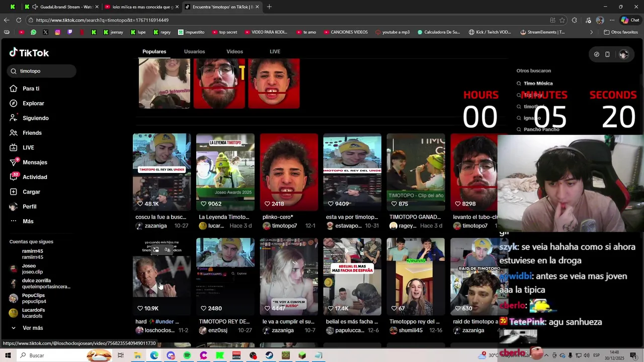Open the Twitch bookmark icon
Screen dimensions: 644x362
69,32
